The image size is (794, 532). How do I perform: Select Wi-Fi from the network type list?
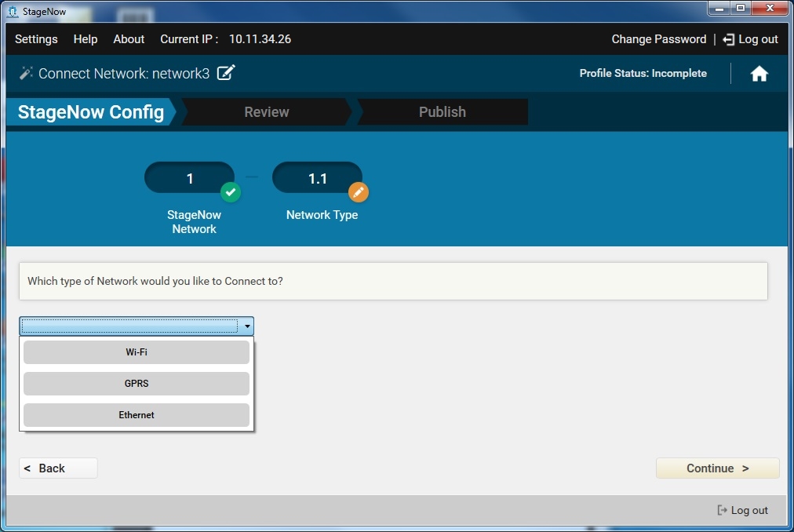tap(137, 352)
